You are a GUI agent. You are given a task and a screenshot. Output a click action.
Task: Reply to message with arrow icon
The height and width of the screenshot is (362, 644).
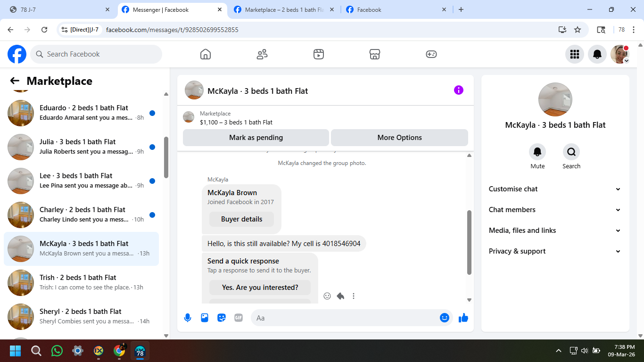click(x=340, y=296)
